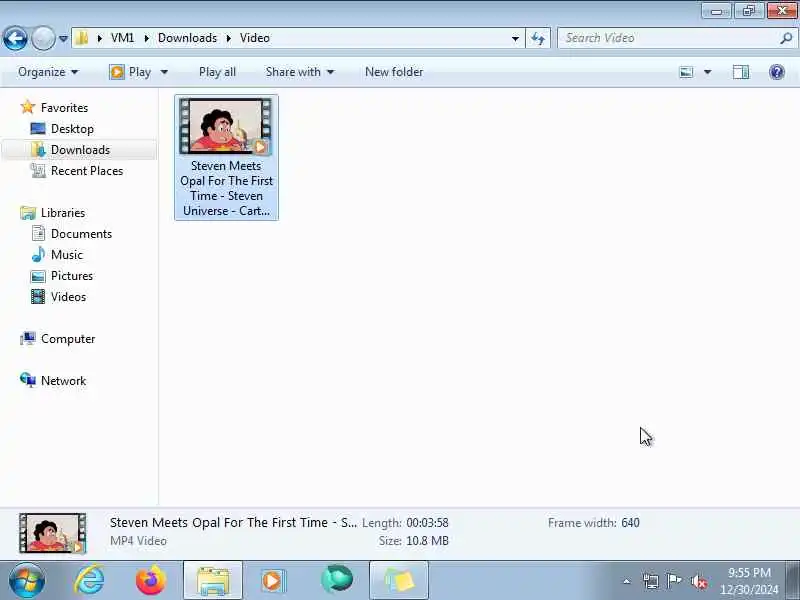Viewport: 800px width, 600px height.
Task: Expand arrow between VM1 and Downloads
Action: pyautogui.click(x=146, y=38)
